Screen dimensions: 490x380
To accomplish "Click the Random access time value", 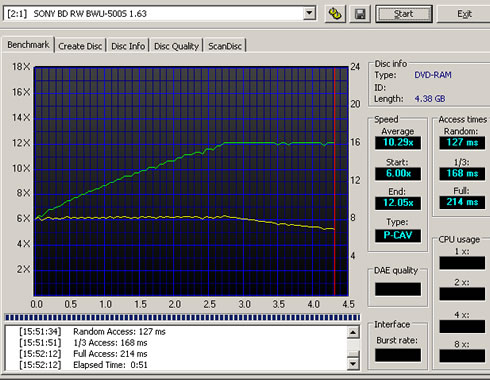I will tap(462, 143).
